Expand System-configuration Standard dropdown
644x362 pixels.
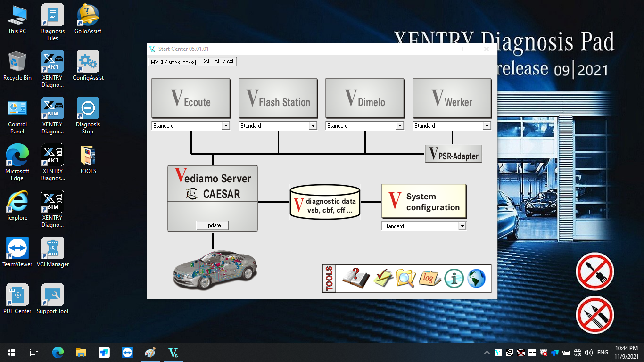point(462,226)
